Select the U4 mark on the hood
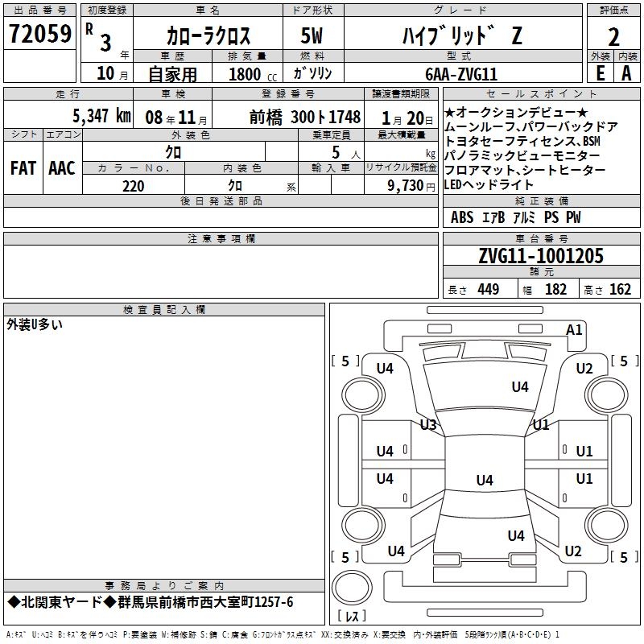The height and width of the screenshot is (644, 644). click(520, 386)
